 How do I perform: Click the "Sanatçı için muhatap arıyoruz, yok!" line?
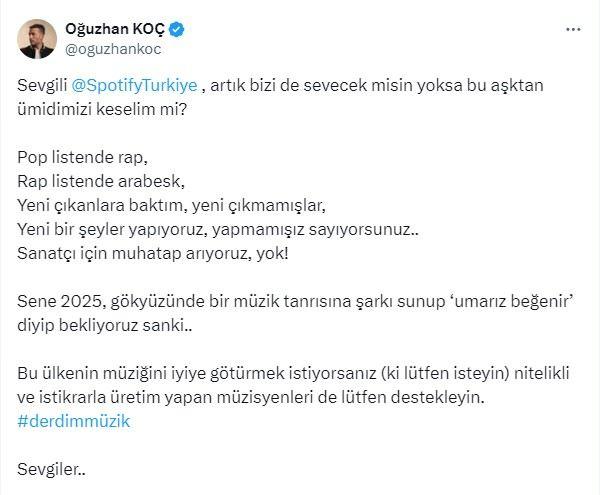[x=152, y=253]
